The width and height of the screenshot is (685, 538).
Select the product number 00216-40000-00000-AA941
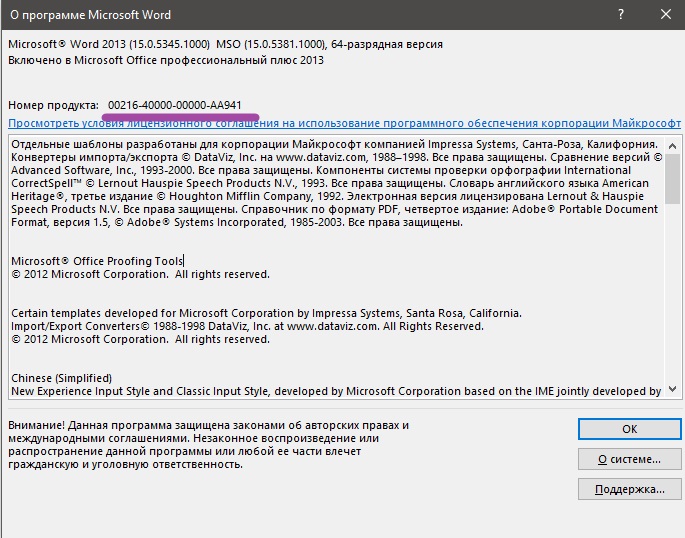click(175, 105)
